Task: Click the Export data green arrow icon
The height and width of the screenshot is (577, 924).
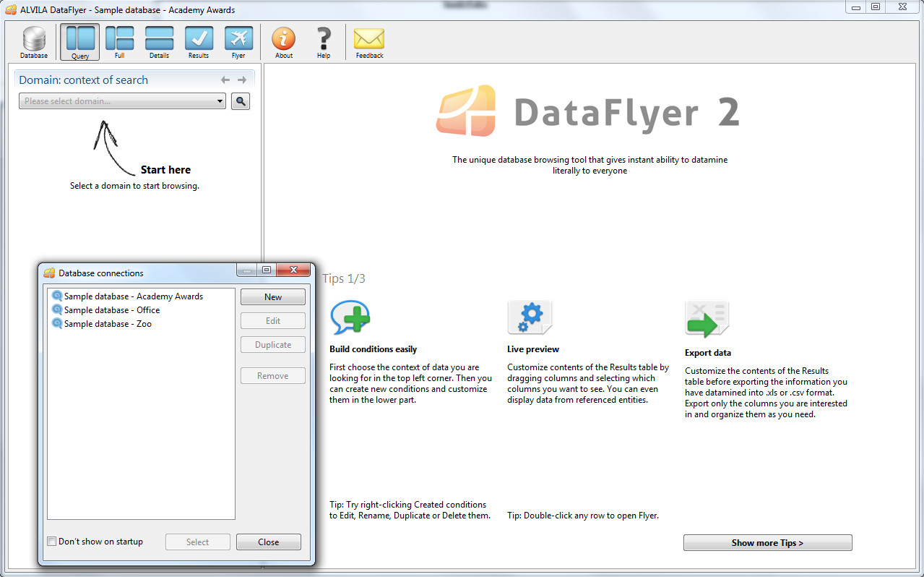Action: point(707,320)
